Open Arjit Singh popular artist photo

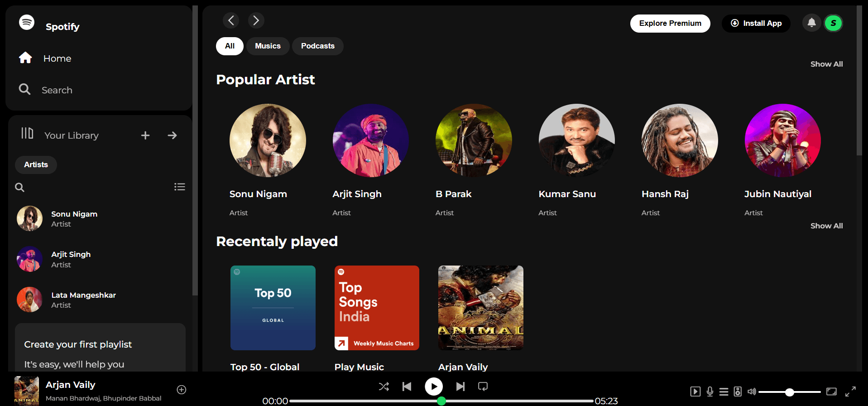[371, 140]
